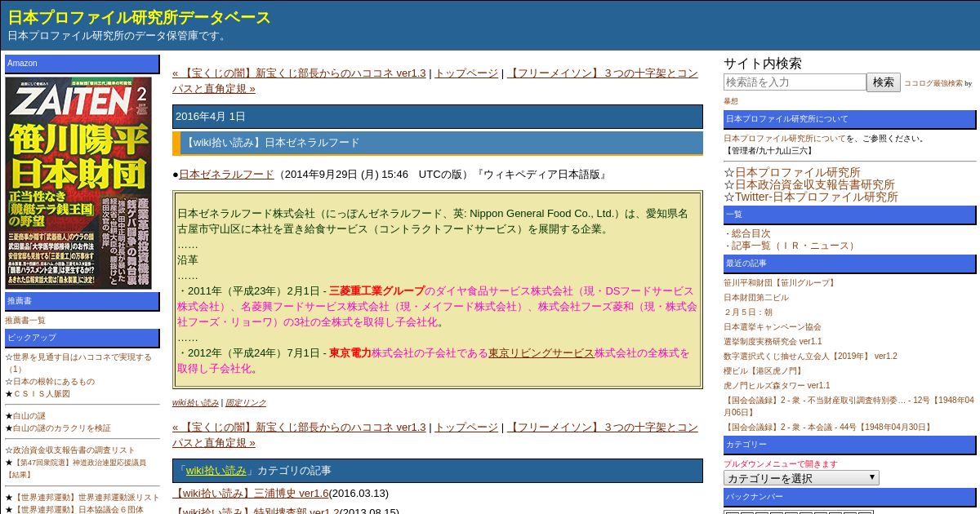Click the ZAITEN magazine cover image
The image size is (980, 514).
point(79,182)
